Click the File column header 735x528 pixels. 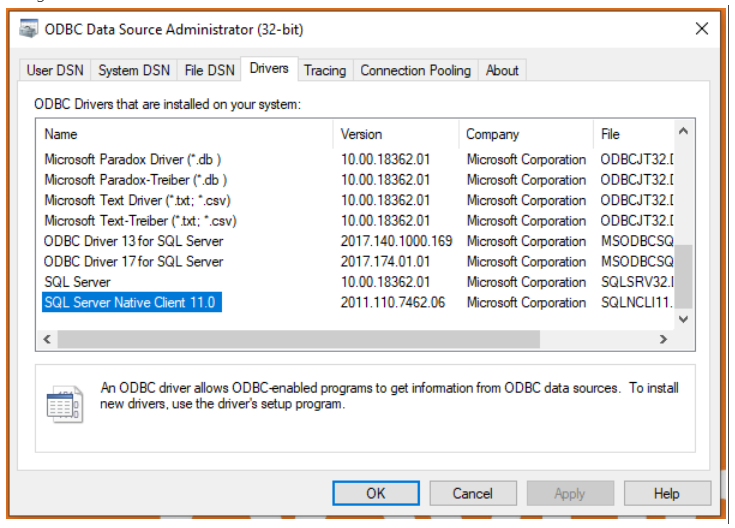634,134
